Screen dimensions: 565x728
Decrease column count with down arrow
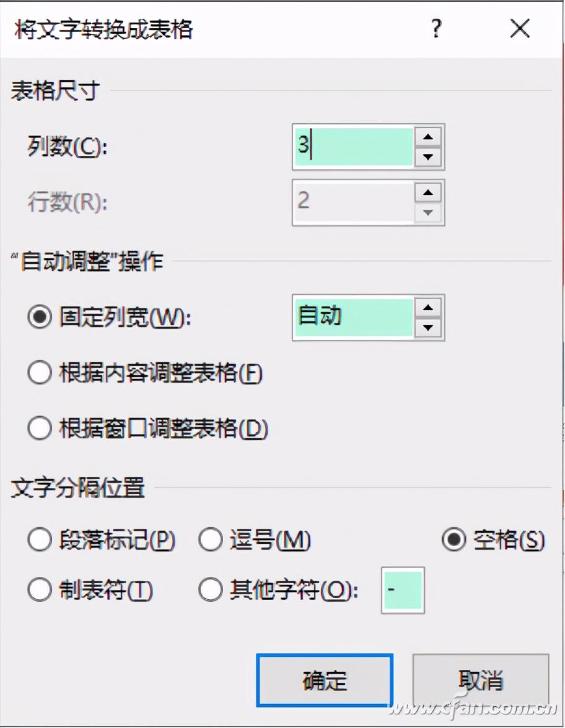pos(427,157)
